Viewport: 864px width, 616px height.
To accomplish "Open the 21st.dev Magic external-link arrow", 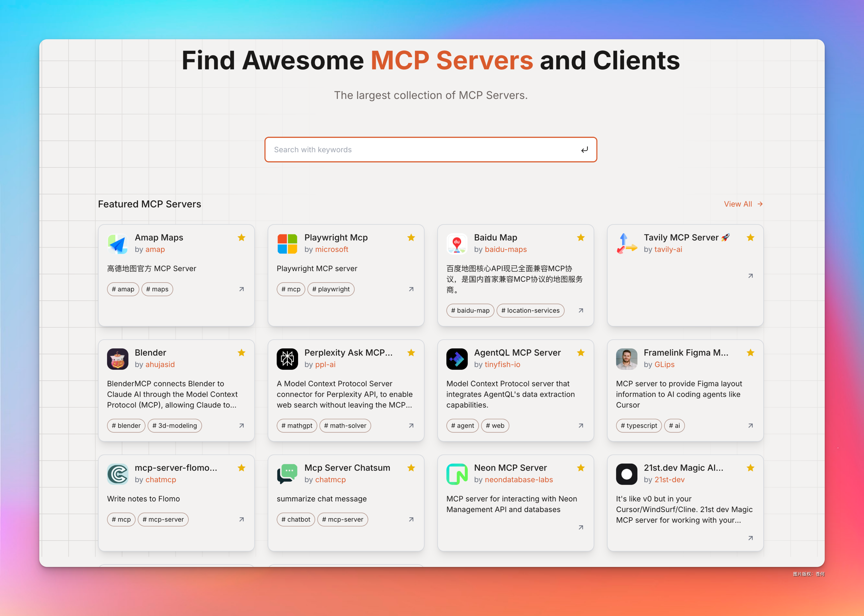I will [x=750, y=538].
